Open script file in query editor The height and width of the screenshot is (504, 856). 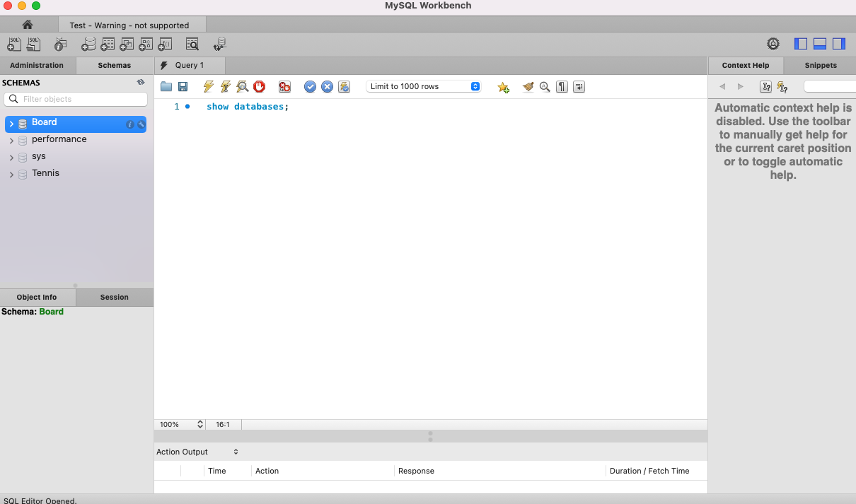(166, 87)
